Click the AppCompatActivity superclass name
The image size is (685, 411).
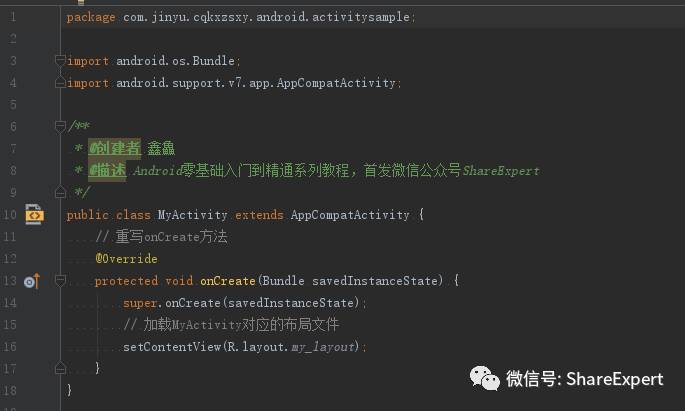tap(350, 215)
